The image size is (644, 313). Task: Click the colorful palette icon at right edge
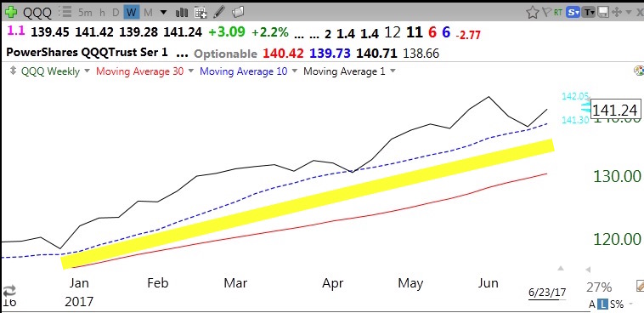[x=639, y=71]
